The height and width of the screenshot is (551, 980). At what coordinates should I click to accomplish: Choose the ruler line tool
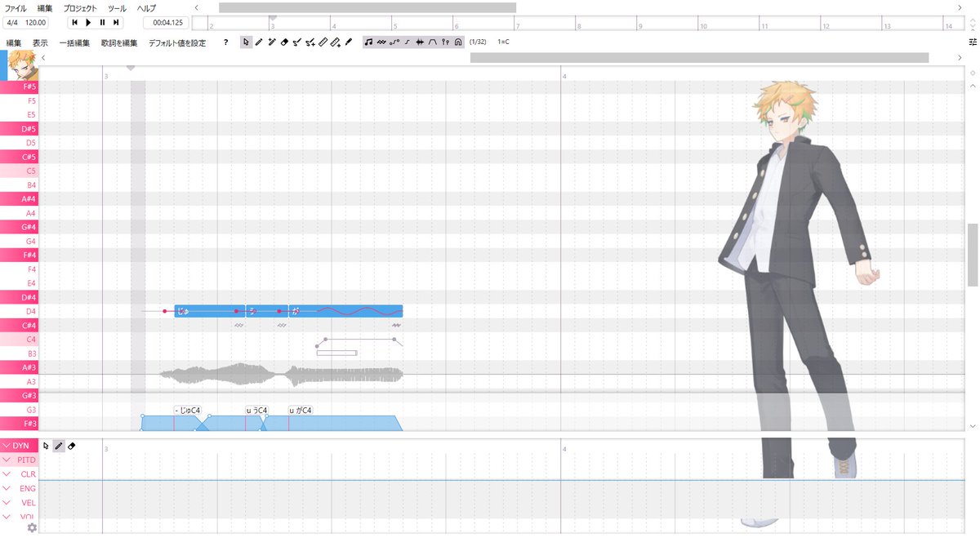pos(323,42)
